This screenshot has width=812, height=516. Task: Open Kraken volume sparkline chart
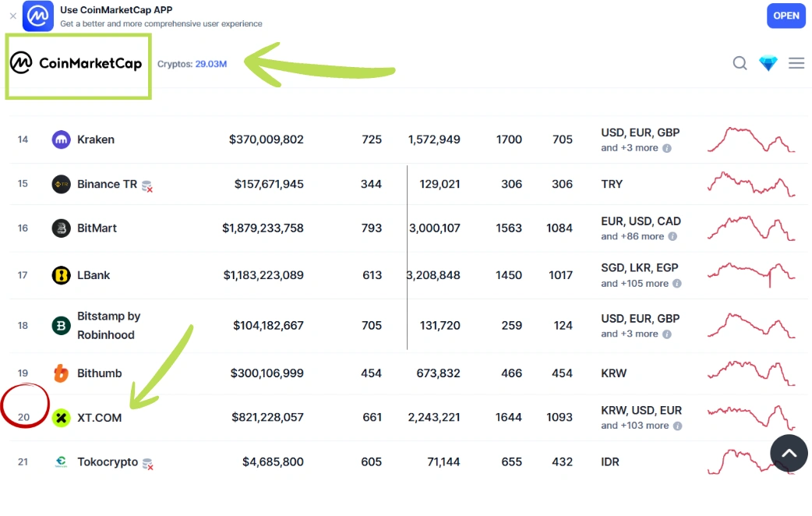click(x=751, y=140)
